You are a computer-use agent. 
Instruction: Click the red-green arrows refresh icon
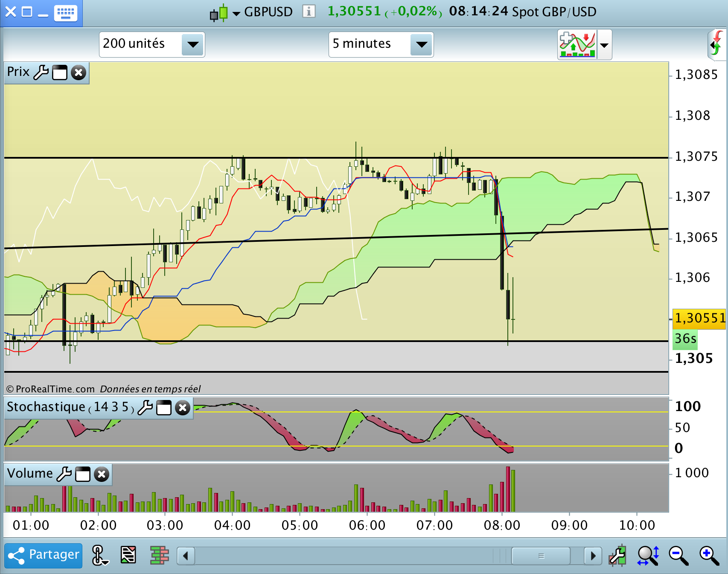(x=716, y=43)
